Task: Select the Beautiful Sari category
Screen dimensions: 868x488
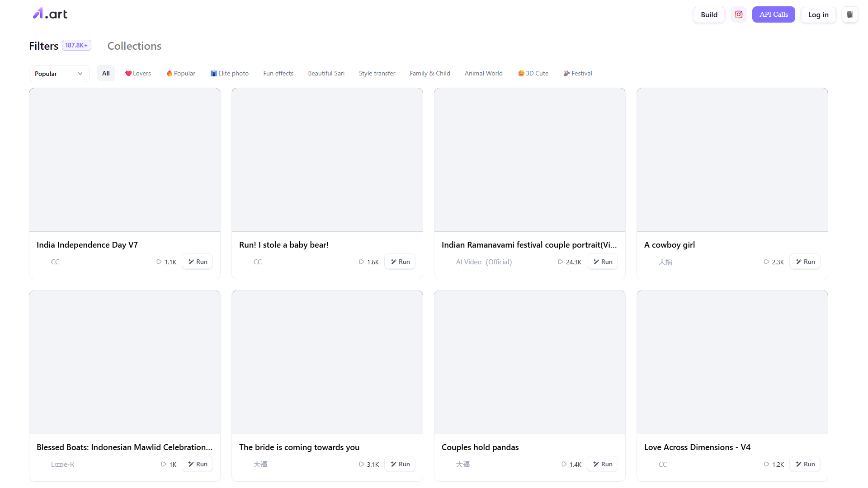Action: [326, 73]
